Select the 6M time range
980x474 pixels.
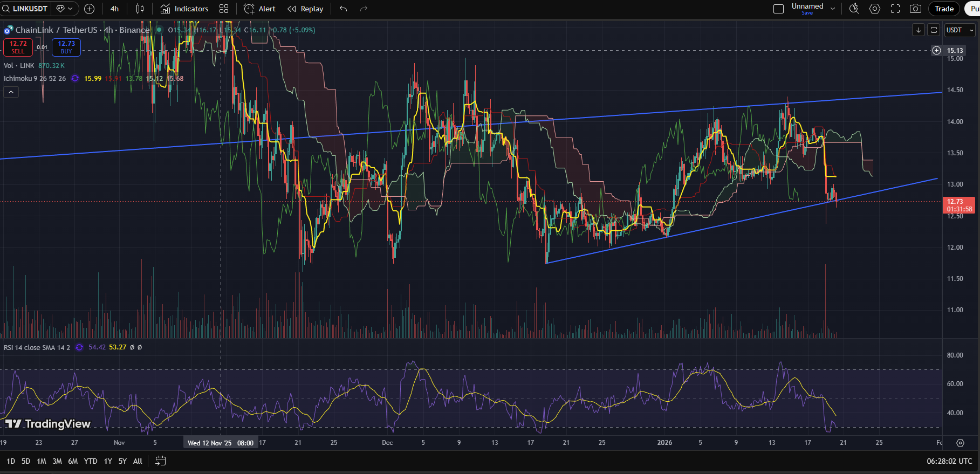pos(73,461)
